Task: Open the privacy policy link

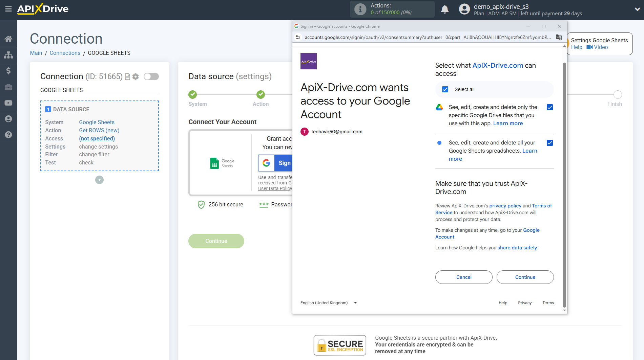Action: coord(505,206)
